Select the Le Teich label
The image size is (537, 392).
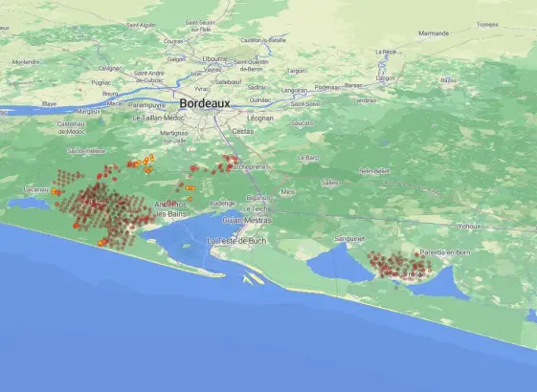pyautogui.click(x=255, y=208)
